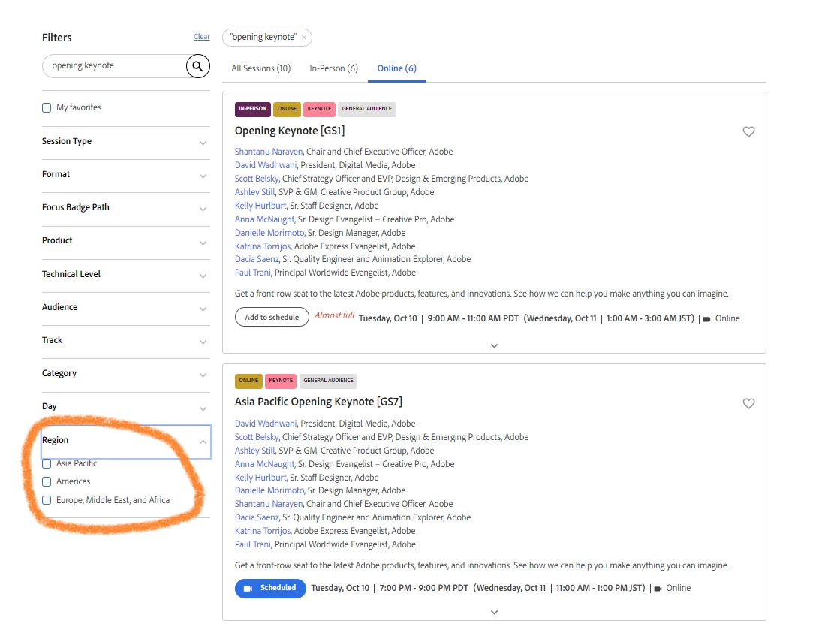Open Shantanu Narayen profile in GS1 card
This screenshot has height=627, width=840.
click(269, 152)
